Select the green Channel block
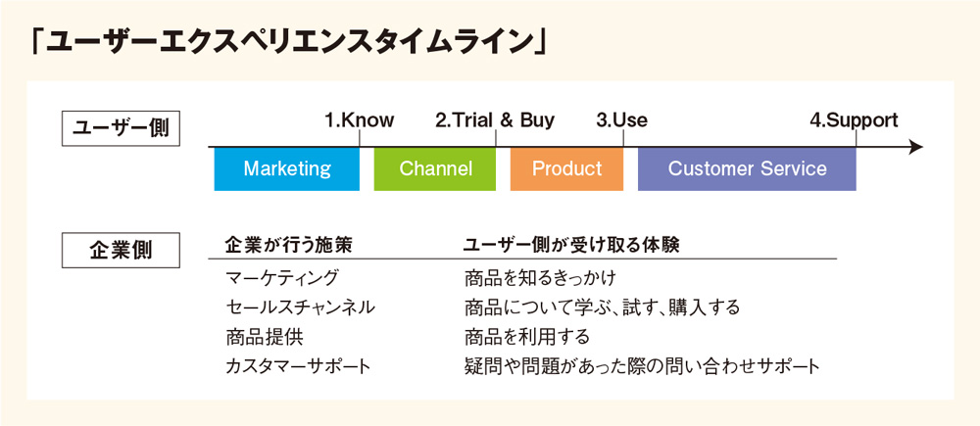Screen dimensions: 980x426 (x=435, y=169)
